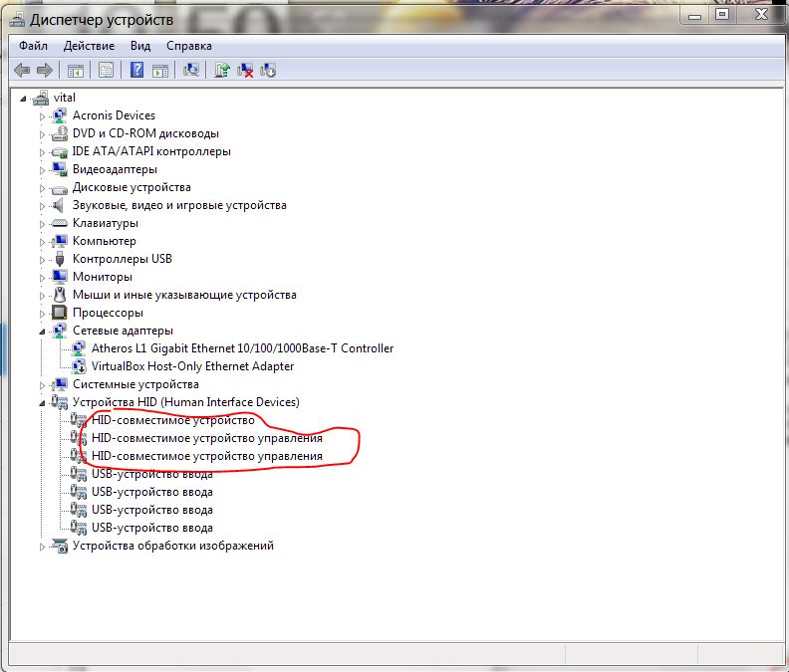Select the Процессоры chip icon

pos(60,313)
